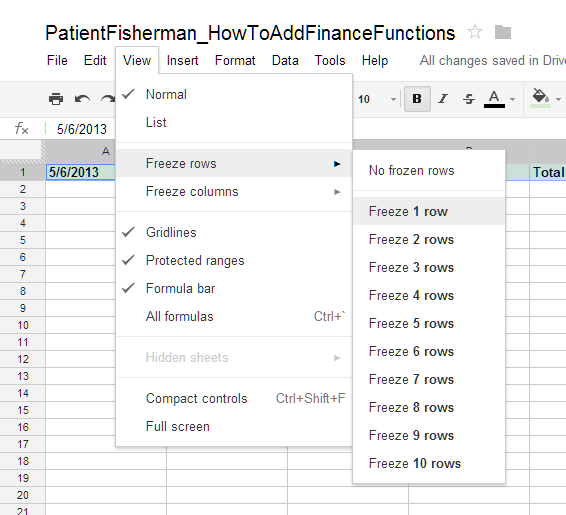Open the Insert menu
The height and width of the screenshot is (515, 566).
click(x=182, y=60)
